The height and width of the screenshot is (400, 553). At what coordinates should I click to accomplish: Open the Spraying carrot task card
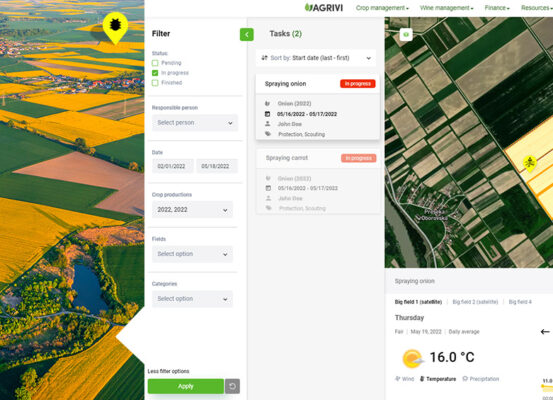(318, 181)
